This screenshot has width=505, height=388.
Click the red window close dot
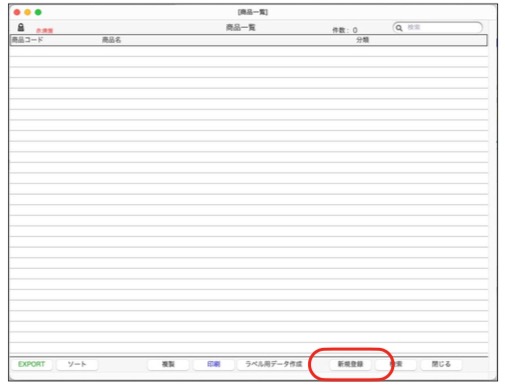[17, 12]
